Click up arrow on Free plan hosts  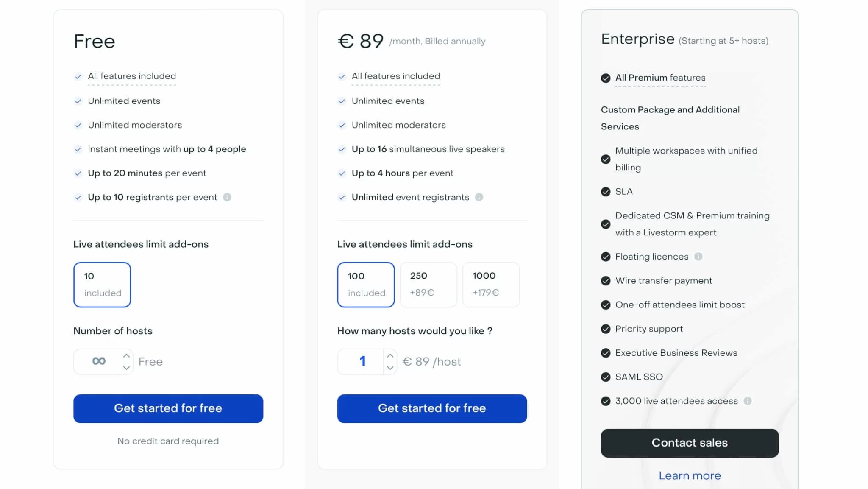click(126, 356)
